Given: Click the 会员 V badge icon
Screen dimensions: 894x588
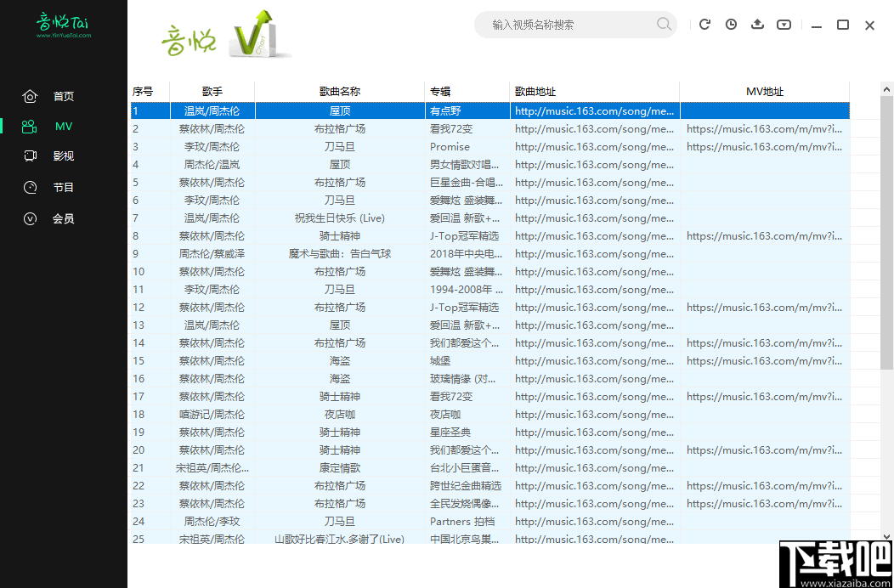Looking at the screenshot, I should coord(30,218).
